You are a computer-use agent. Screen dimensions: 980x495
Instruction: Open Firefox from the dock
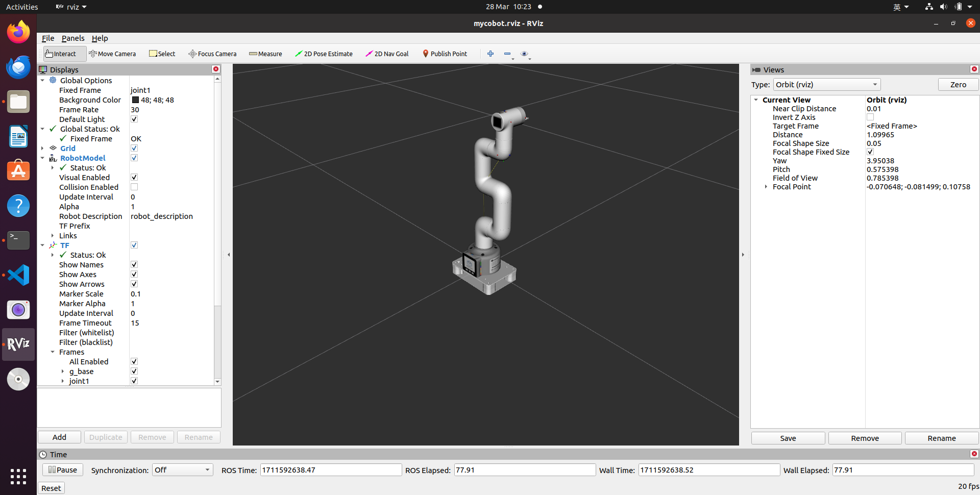(x=18, y=32)
